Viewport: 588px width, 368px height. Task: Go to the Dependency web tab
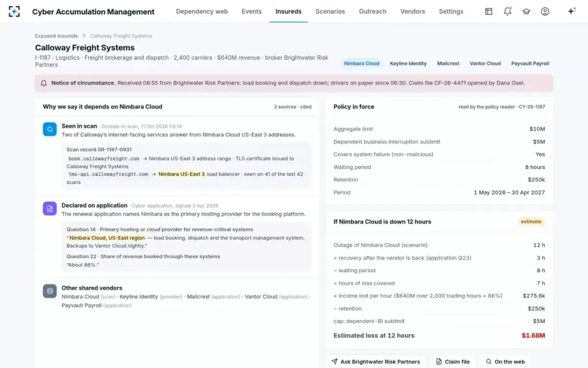[x=202, y=11]
